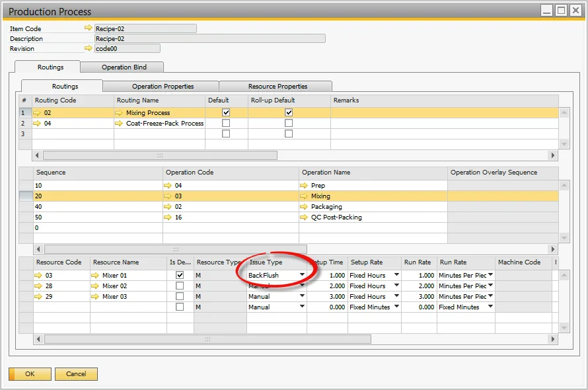Click link arrow for operation code 16

(168, 217)
